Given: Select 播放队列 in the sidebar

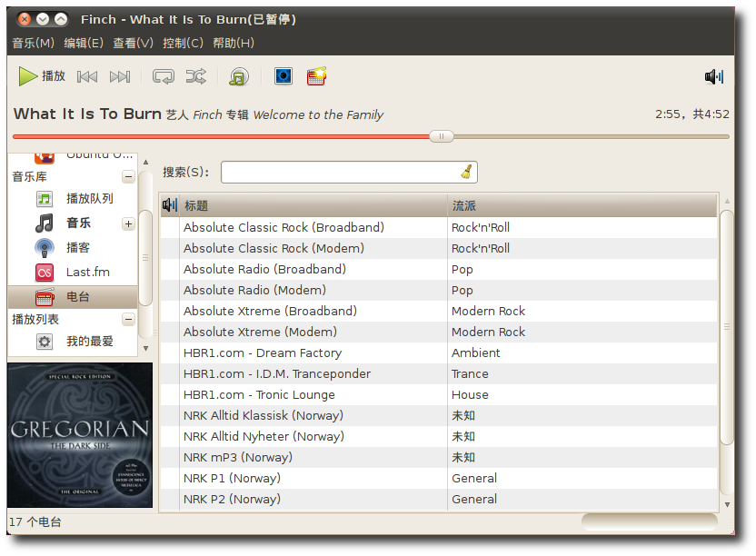Looking at the screenshot, I should pos(73,199).
